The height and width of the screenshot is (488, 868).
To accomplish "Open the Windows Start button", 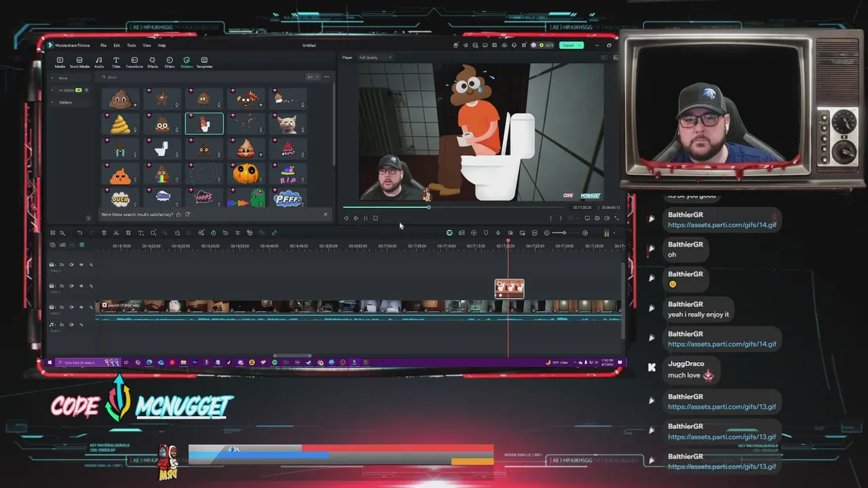I will coord(50,363).
